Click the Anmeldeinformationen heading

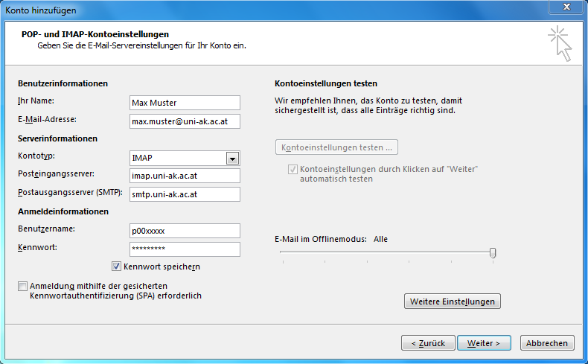pos(63,212)
